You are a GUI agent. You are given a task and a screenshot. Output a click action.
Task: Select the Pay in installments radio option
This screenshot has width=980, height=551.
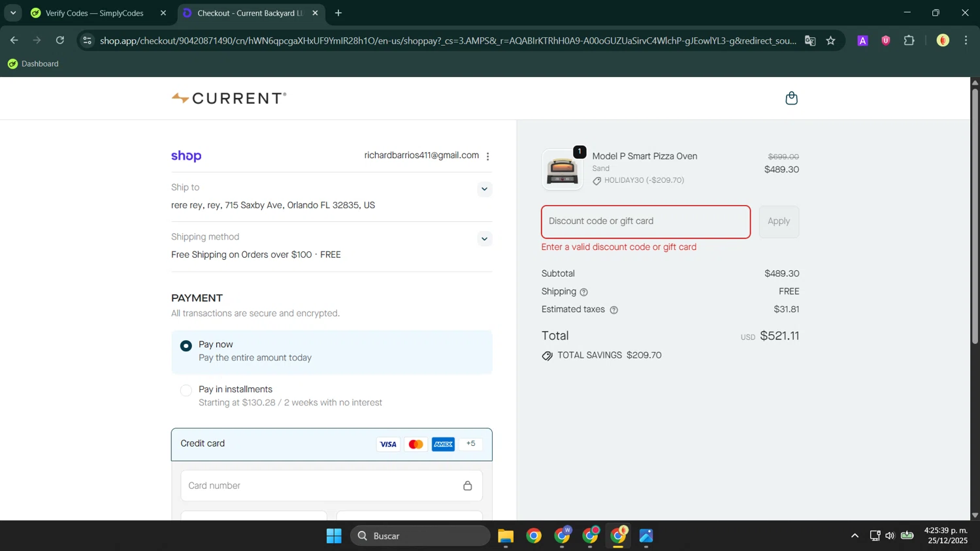[x=186, y=390]
